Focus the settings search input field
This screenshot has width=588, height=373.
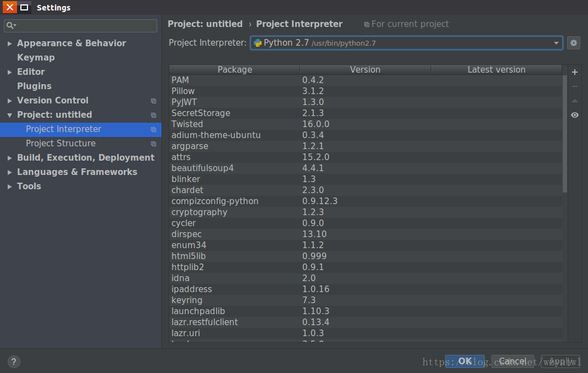click(x=80, y=25)
